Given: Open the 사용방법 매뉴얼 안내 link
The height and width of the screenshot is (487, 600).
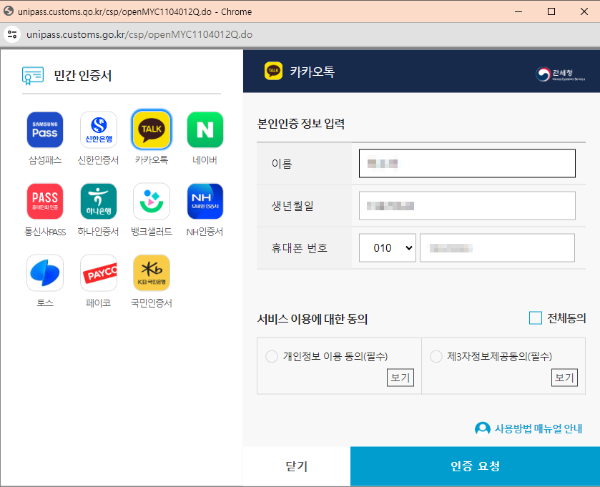Looking at the screenshot, I should click(538, 428).
